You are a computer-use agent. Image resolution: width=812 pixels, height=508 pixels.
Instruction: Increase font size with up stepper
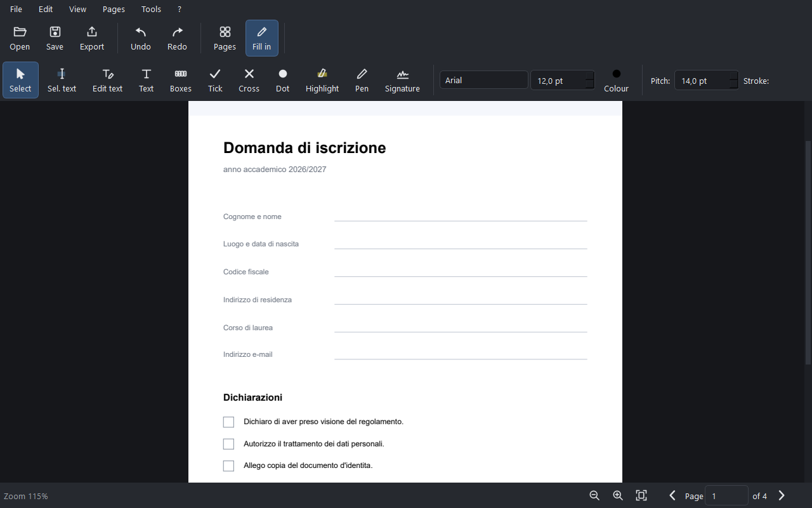point(590,76)
